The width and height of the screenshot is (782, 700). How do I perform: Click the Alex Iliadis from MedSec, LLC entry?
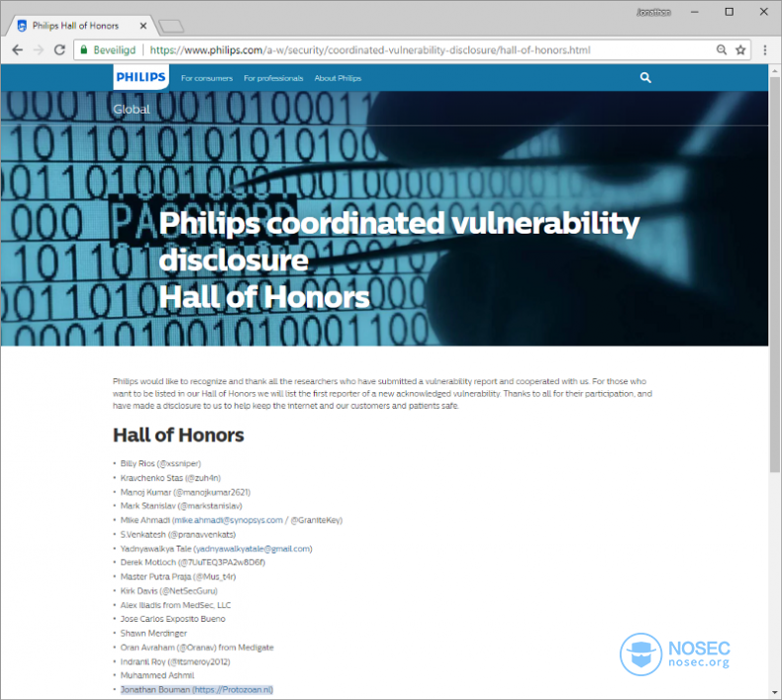pyautogui.click(x=175, y=605)
